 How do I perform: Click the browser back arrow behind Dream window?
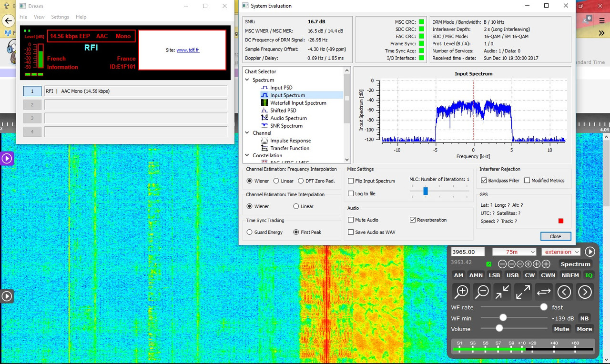pos(8,21)
